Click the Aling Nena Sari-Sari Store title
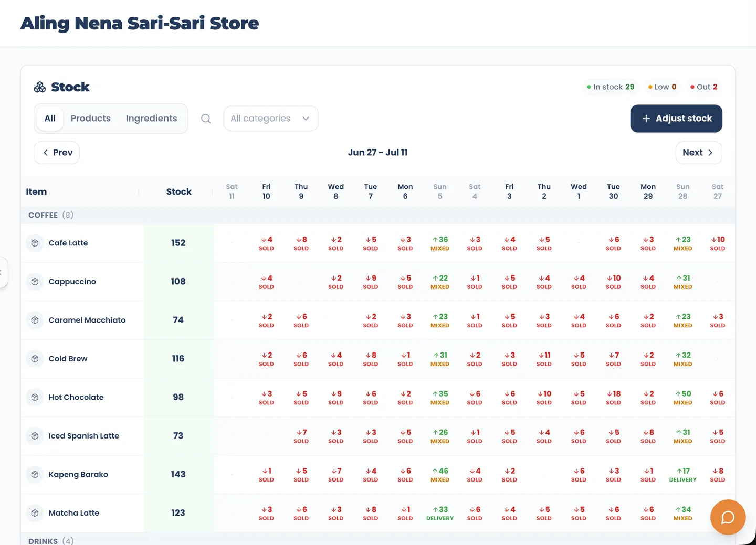 pos(140,23)
